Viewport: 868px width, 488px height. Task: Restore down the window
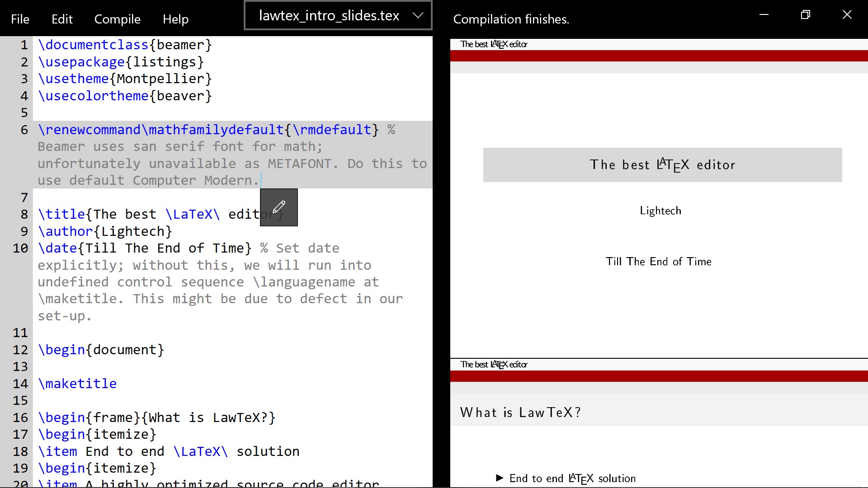[x=805, y=15]
